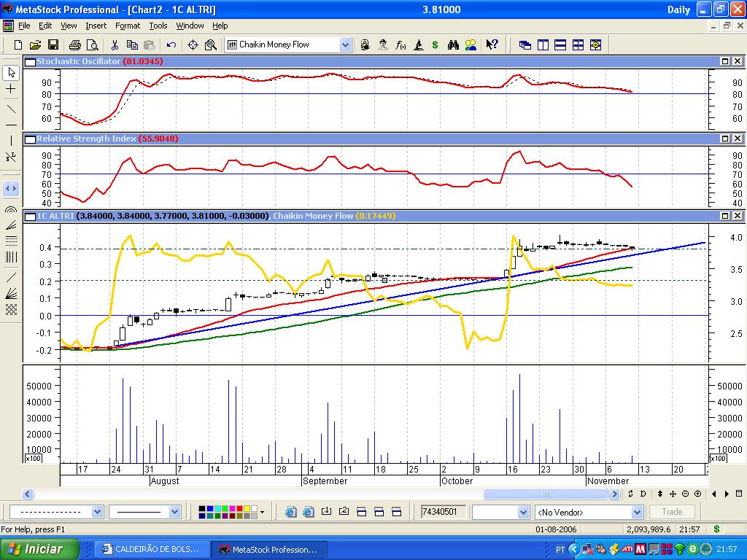
Task: Click the Explorer binoculars icon
Action: coord(453,44)
